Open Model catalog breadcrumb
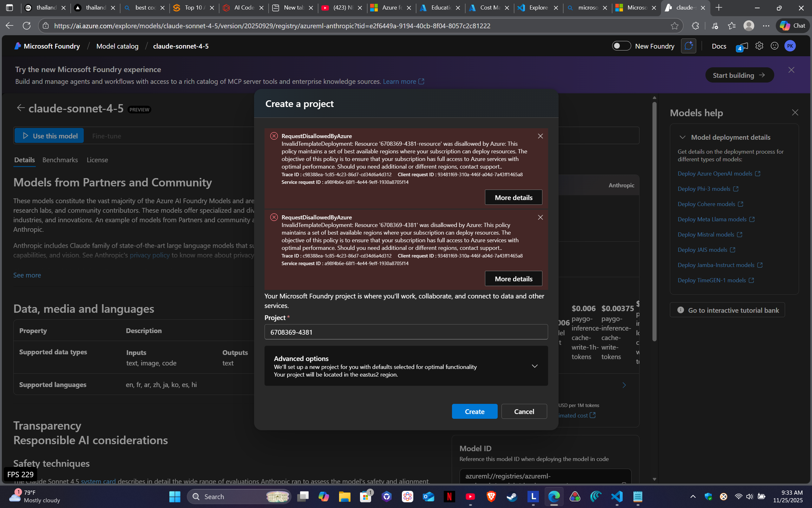This screenshot has height=508, width=812. [117, 46]
